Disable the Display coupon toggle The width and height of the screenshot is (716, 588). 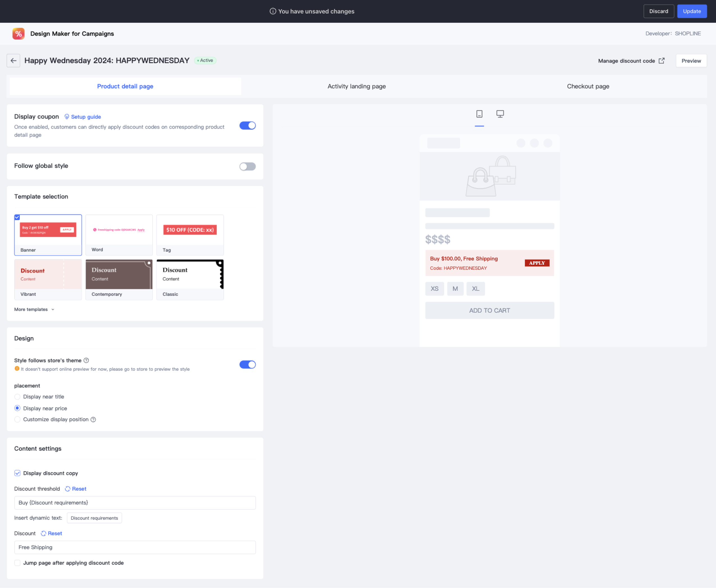(247, 126)
